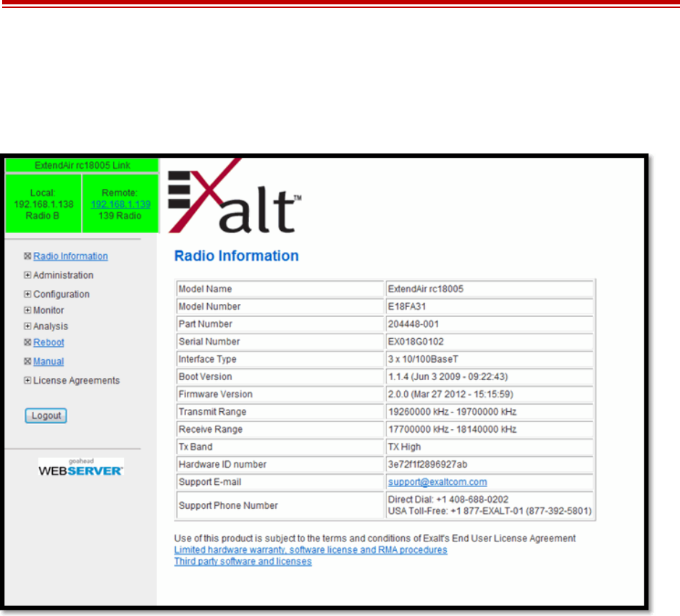Select the License Agreements menu label
This screenshot has width=680, height=616.
[x=76, y=381]
